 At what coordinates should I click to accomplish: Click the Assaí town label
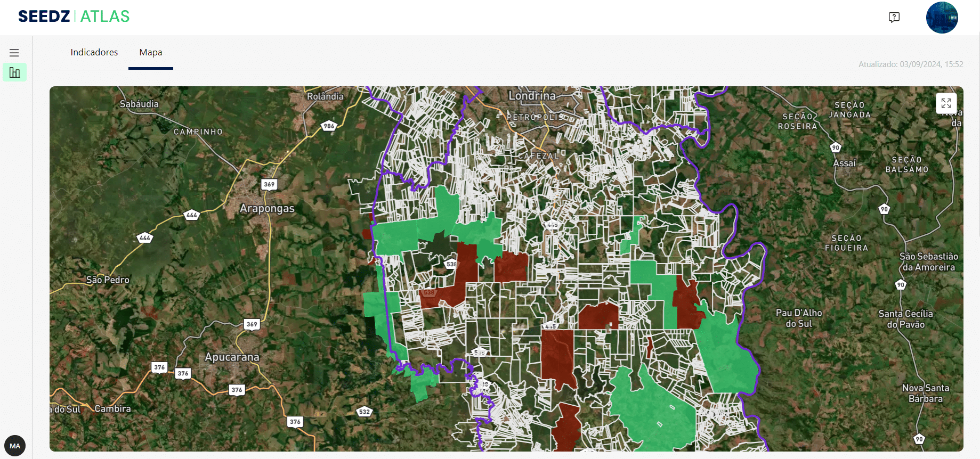pos(845,163)
